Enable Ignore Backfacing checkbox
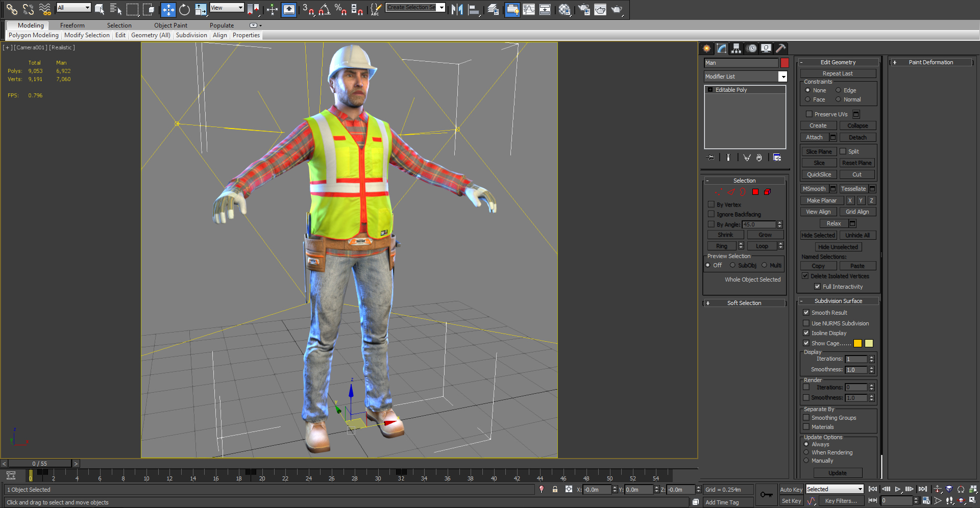The image size is (980, 508). 711,214
